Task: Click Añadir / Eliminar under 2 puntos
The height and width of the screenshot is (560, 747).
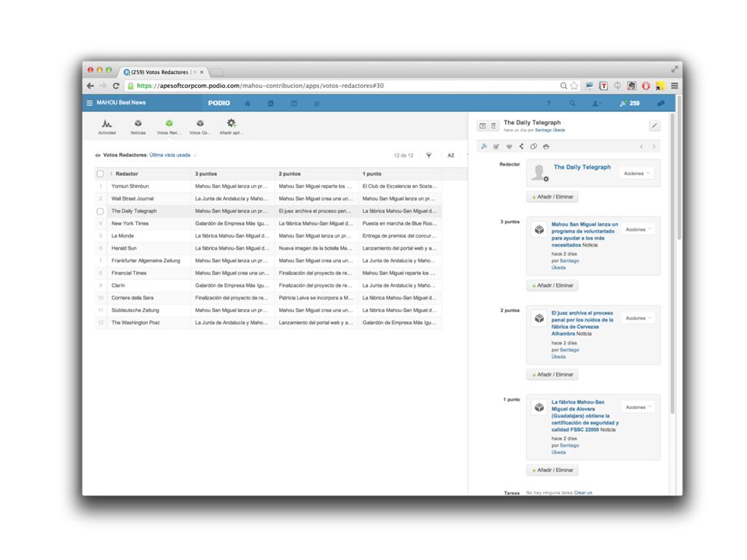Action: click(x=552, y=375)
